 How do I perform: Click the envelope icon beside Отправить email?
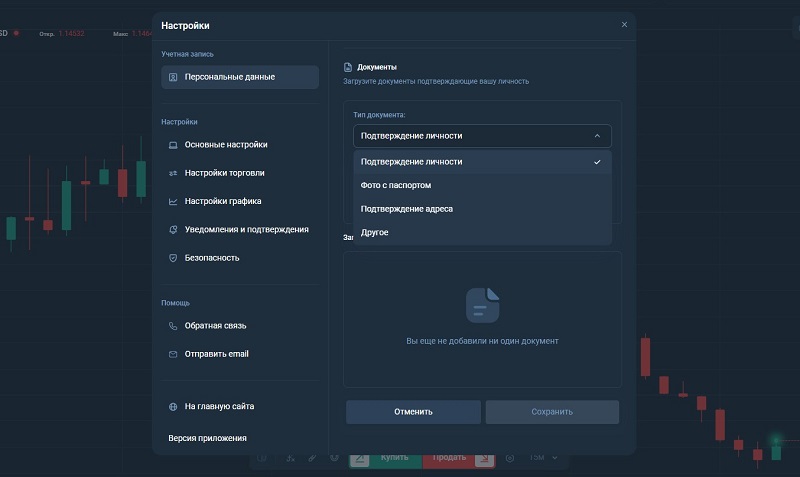point(173,354)
